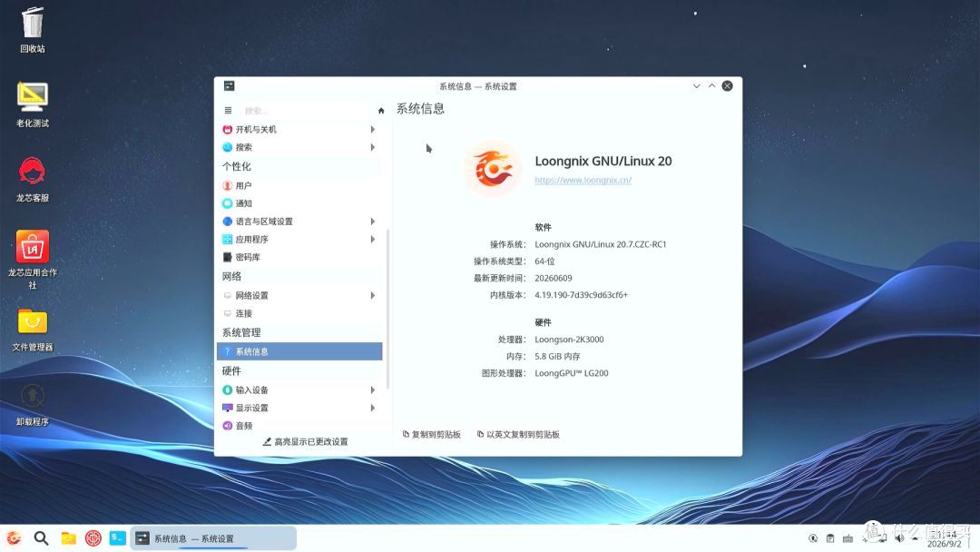Expand the arrow beside 显示设置

pos(373,409)
